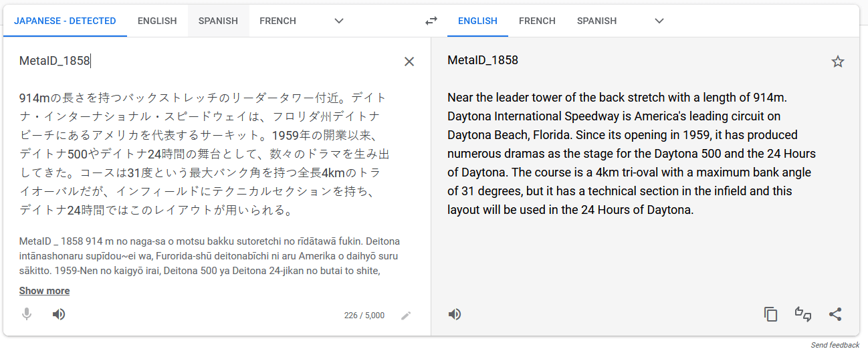Select Spanish as target language
The height and width of the screenshot is (357, 868).
click(596, 21)
